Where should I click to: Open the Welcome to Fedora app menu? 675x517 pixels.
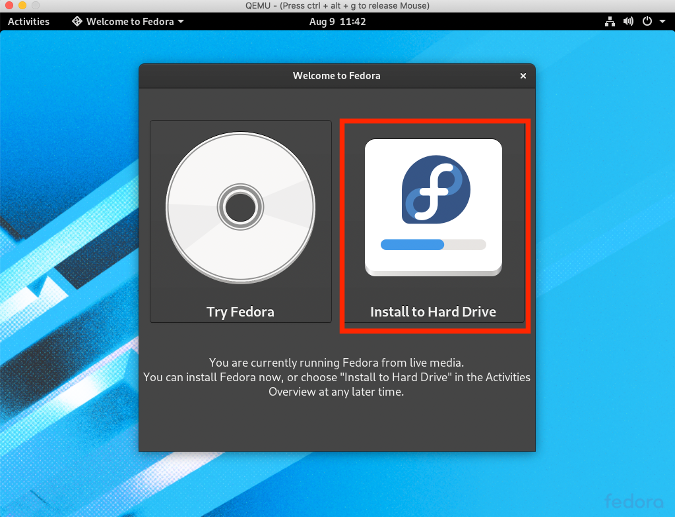128,21
